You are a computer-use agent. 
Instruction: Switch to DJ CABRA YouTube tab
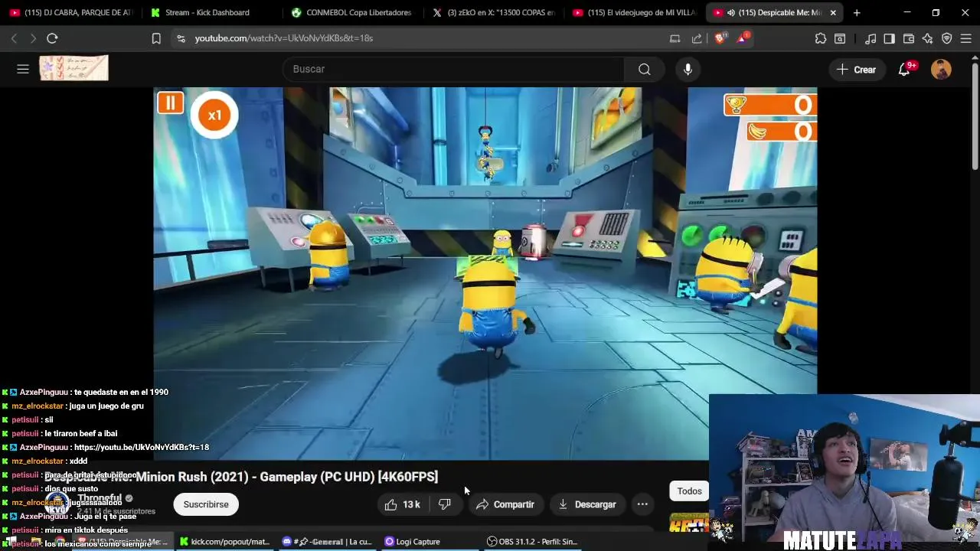[x=70, y=12]
